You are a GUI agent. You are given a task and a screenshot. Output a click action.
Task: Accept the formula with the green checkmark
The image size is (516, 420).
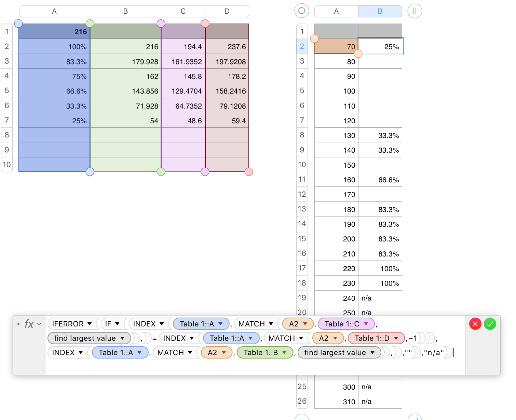490,324
